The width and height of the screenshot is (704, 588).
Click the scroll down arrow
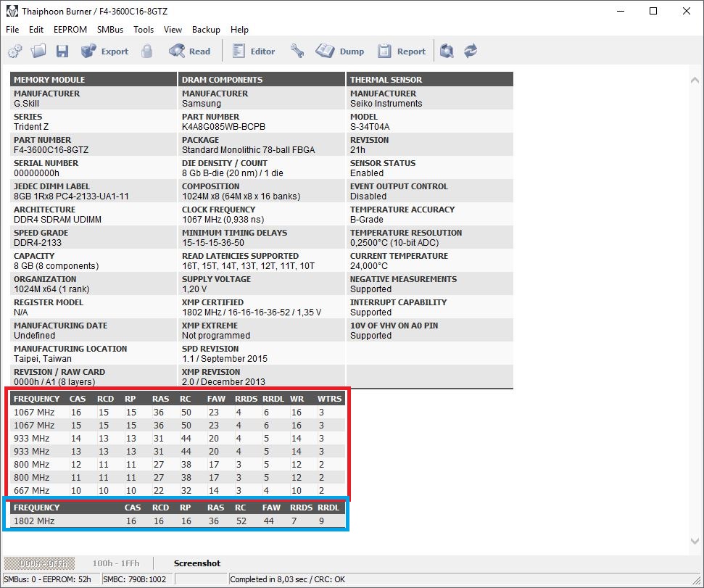point(695,541)
